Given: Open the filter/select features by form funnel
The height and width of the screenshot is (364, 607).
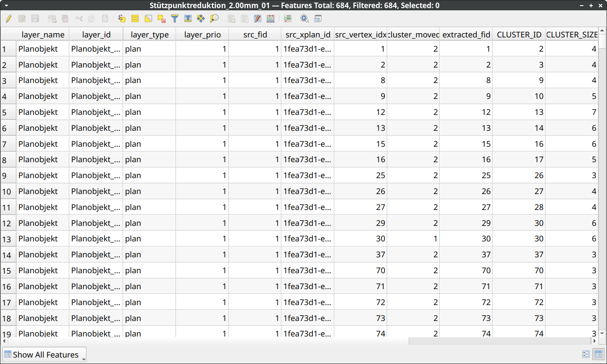Looking at the screenshot, I should point(175,19).
